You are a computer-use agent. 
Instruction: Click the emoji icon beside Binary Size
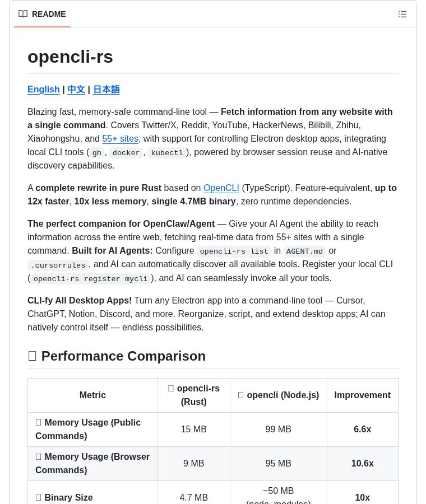39,497
